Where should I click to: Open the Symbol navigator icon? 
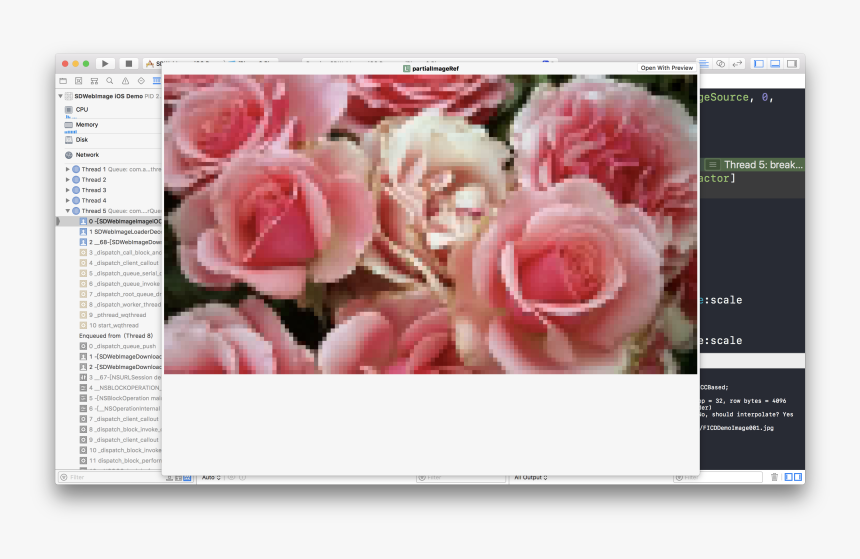94,81
